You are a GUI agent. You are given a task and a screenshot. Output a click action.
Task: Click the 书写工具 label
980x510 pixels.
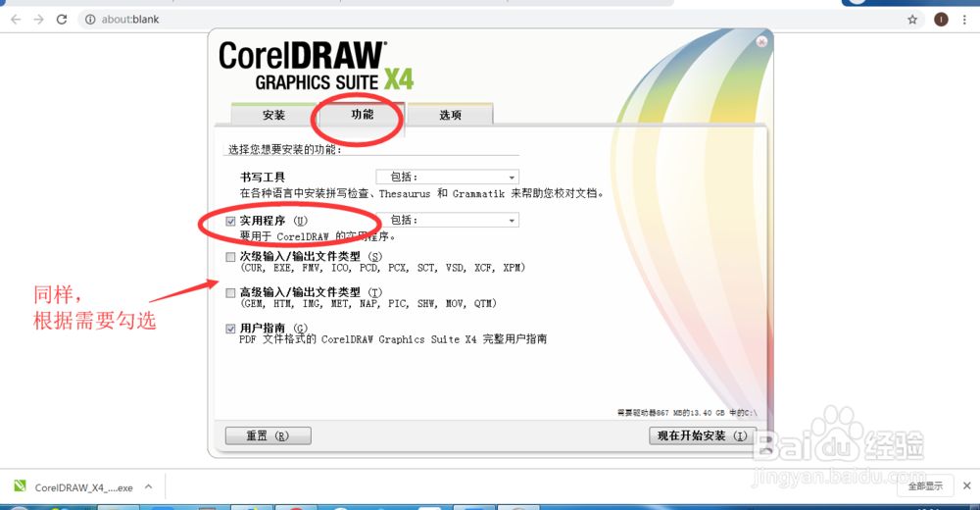(263, 178)
